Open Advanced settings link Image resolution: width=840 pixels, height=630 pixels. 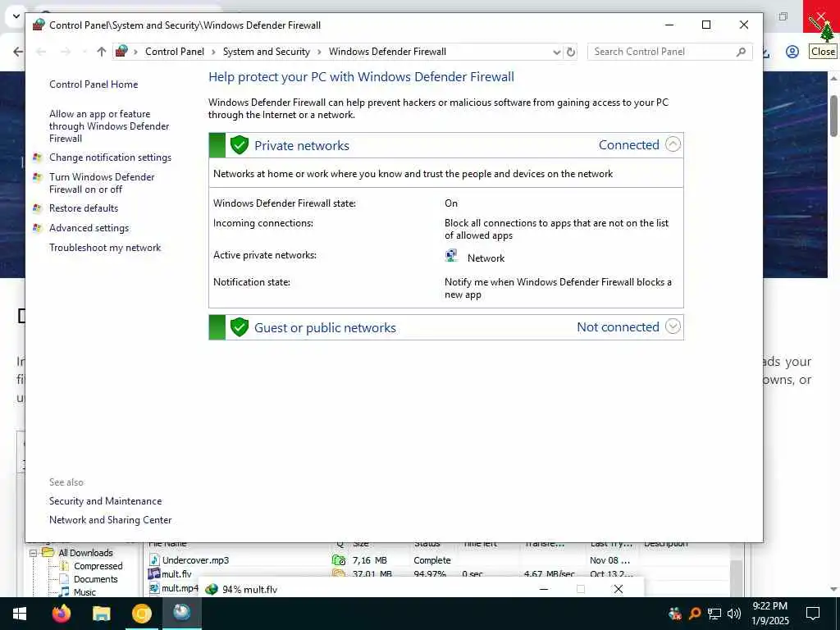click(89, 228)
